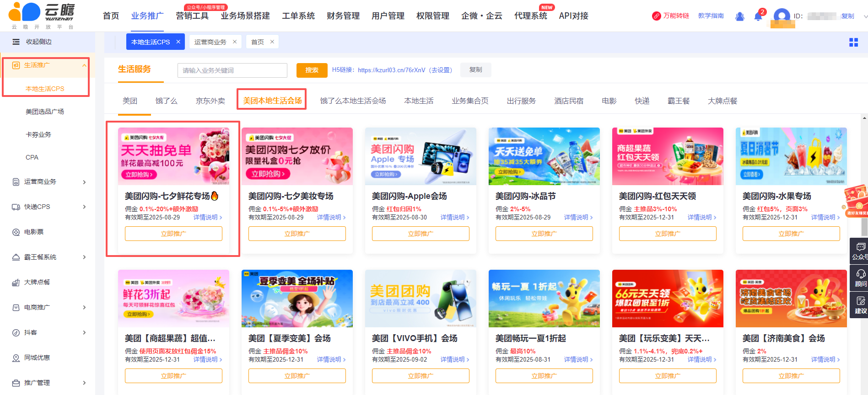This screenshot has width=868, height=395.
Task: Switch to the 饿了么 tab
Action: click(x=167, y=101)
